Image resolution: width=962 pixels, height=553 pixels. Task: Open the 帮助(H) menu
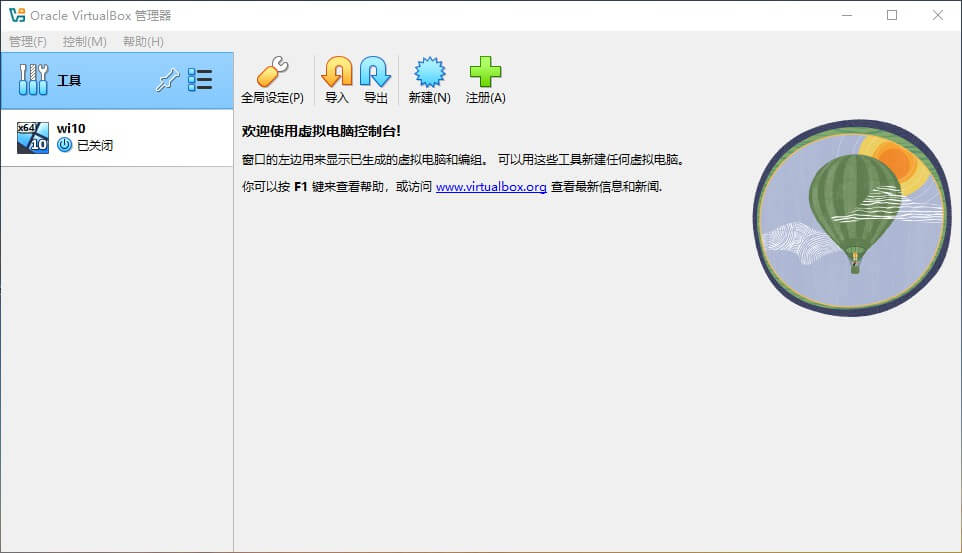click(x=143, y=42)
